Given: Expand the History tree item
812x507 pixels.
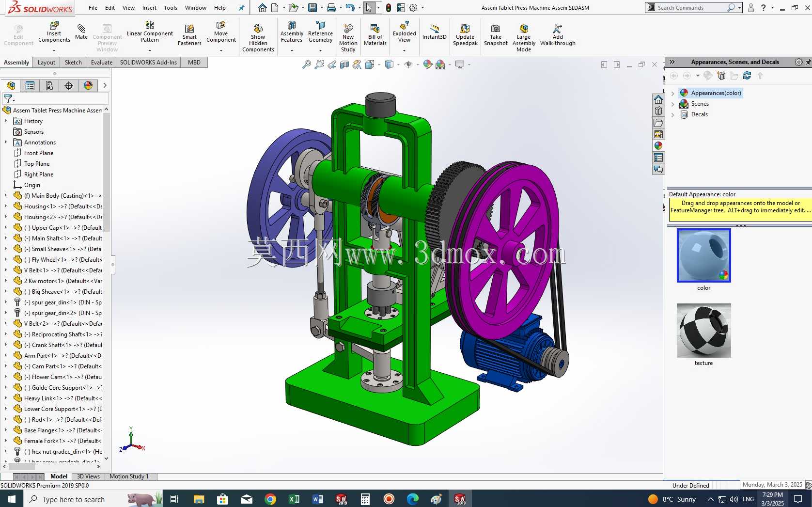Looking at the screenshot, I should (6, 121).
